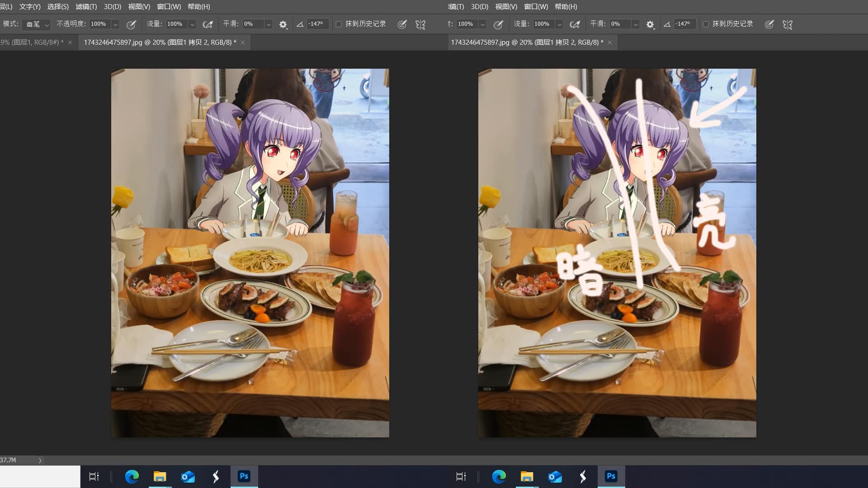868x488 pixels.
Task: Enable 抹到历史记录 checkbox in left window
Action: coord(339,24)
